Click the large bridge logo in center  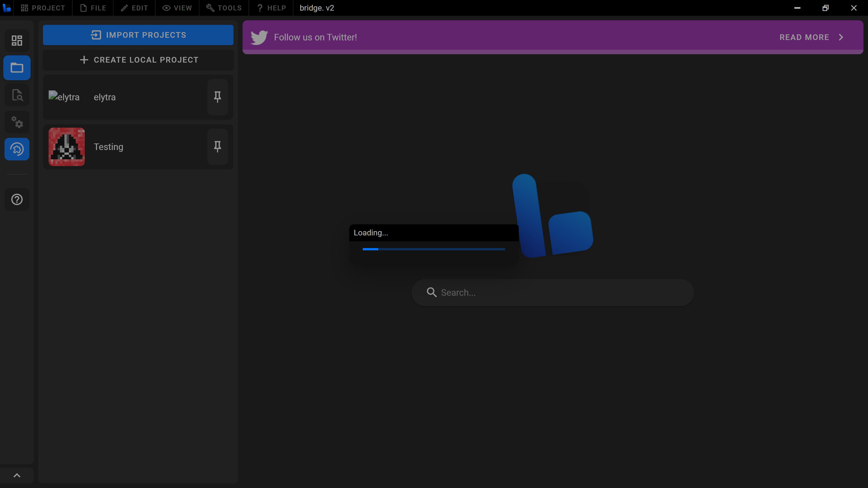coord(553,216)
